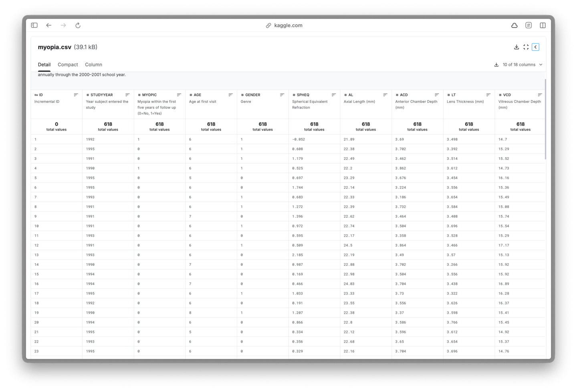This screenshot has height=392, width=577.
Task: Click the kaggle.com address bar
Action: click(284, 25)
